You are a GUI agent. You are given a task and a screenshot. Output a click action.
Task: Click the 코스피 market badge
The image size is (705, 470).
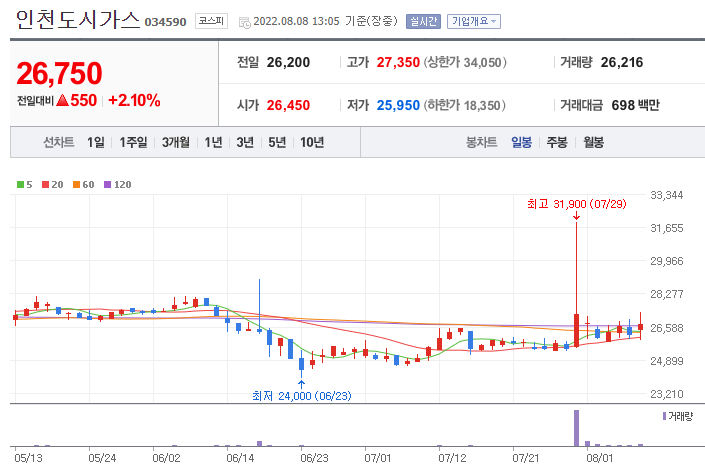[211, 21]
